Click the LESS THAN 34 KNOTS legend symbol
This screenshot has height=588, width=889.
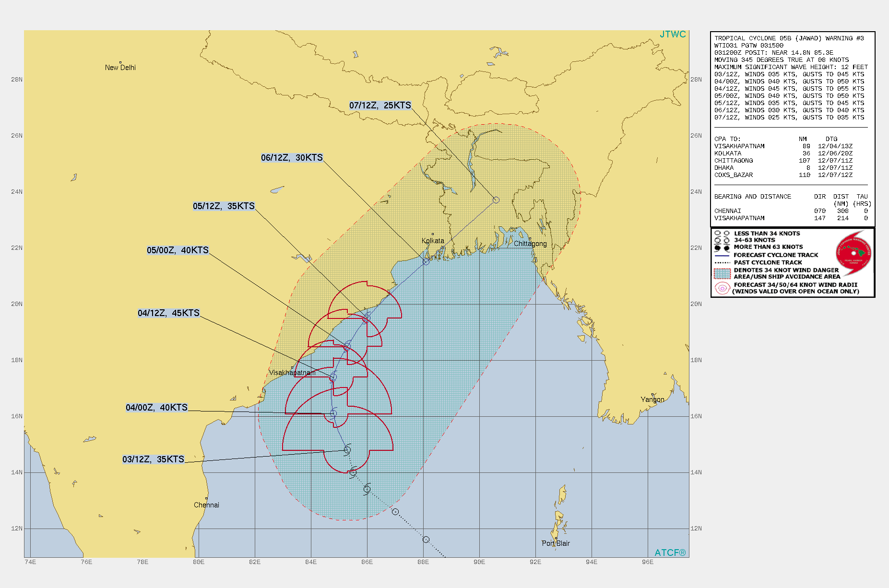[x=722, y=234]
